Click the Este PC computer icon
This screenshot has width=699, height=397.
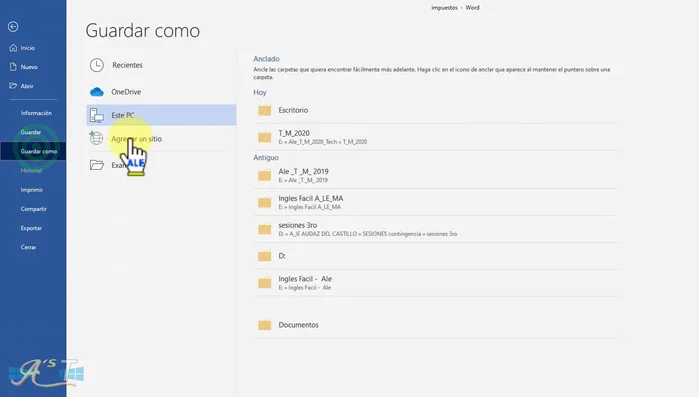97,115
